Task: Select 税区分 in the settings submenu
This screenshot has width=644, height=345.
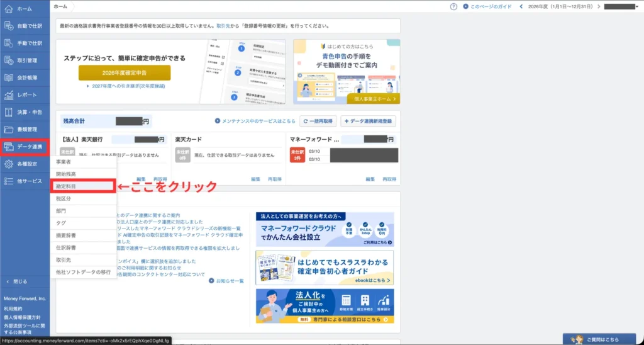Action: (x=84, y=198)
